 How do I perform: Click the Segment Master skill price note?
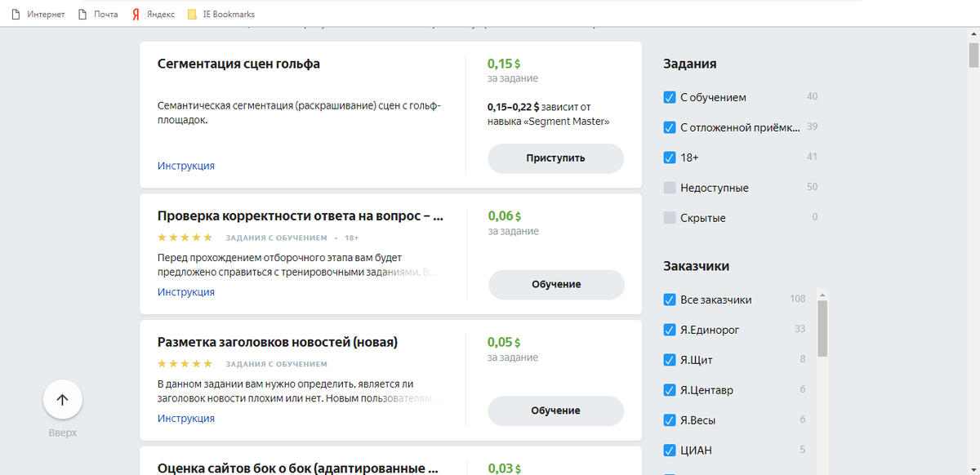549,114
